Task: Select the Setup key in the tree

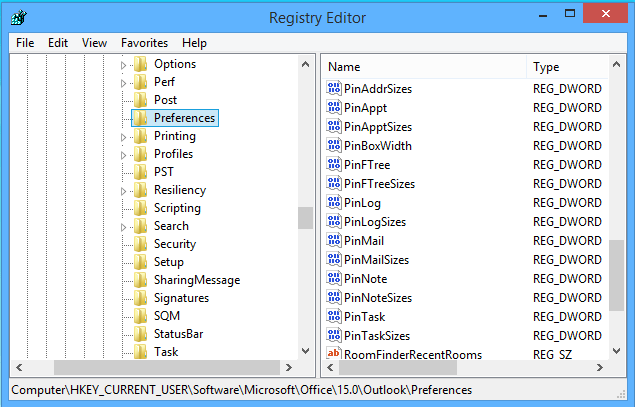Action: pyautogui.click(x=169, y=262)
